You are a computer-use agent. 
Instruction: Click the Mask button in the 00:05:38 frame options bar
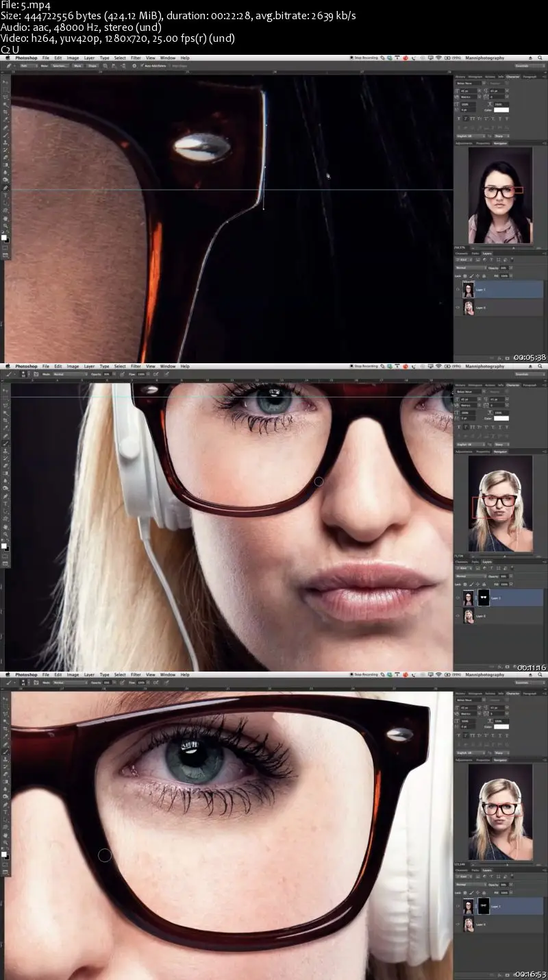[77, 66]
